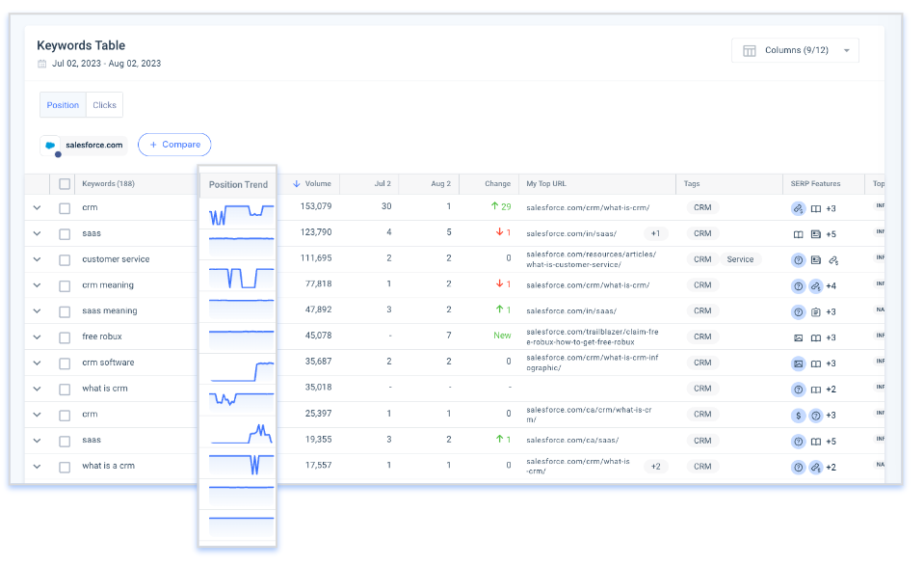Click the question mark icon in customer service row

pos(798,259)
